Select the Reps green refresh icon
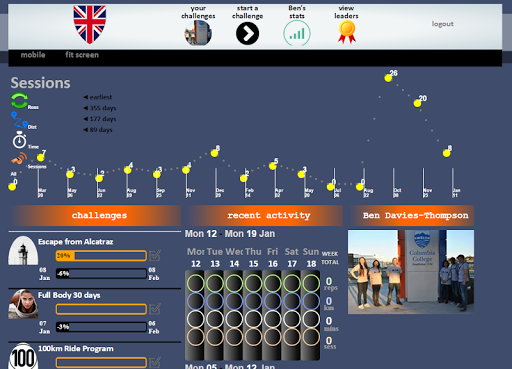512x369 pixels. tap(19, 101)
